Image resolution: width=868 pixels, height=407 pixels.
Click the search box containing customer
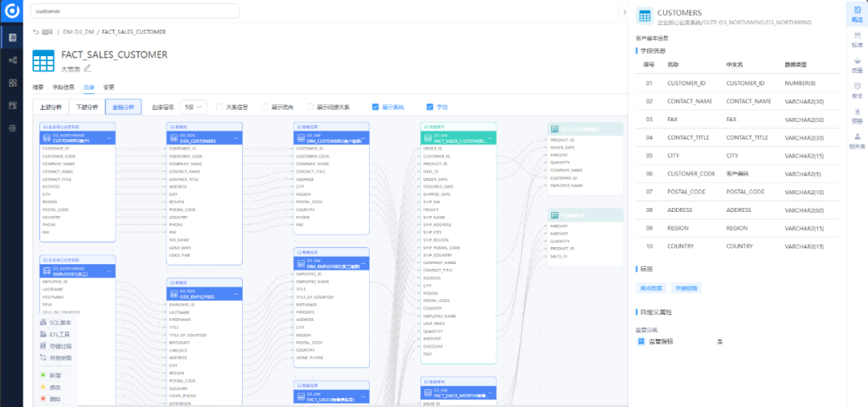(x=135, y=11)
